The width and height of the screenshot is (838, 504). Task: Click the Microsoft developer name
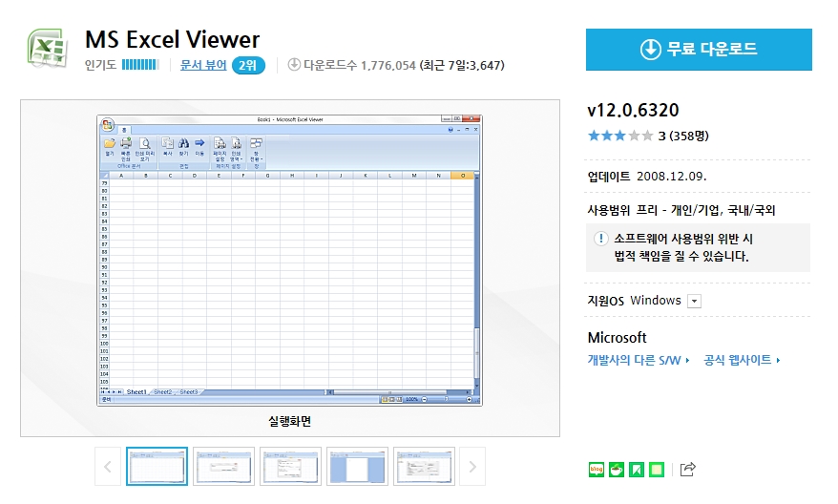pyautogui.click(x=617, y=338)
